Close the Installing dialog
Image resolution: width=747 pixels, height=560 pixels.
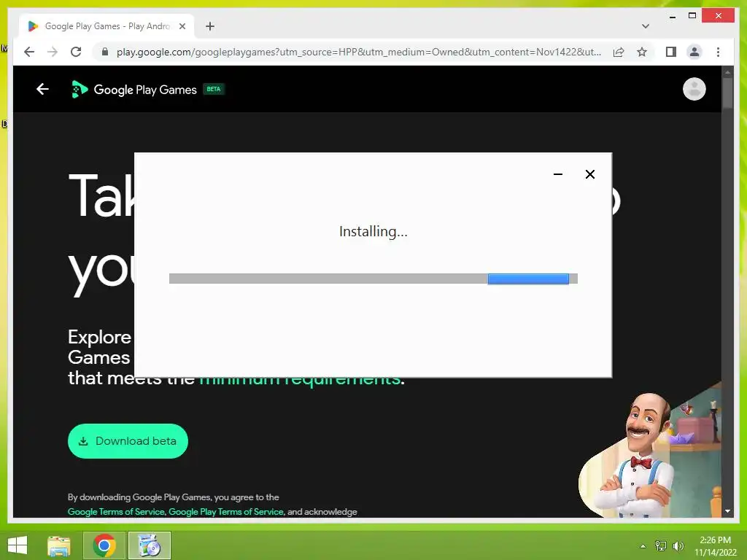589,174
